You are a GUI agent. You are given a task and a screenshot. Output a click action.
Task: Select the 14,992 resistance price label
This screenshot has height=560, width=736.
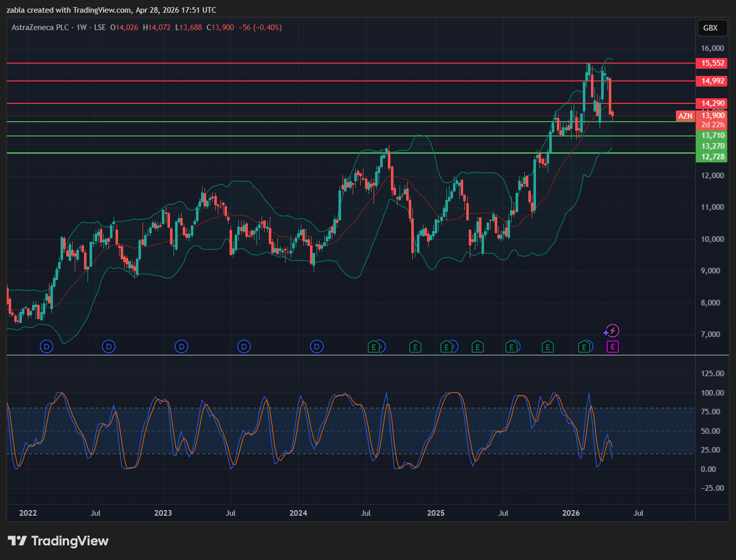point(712,81)
